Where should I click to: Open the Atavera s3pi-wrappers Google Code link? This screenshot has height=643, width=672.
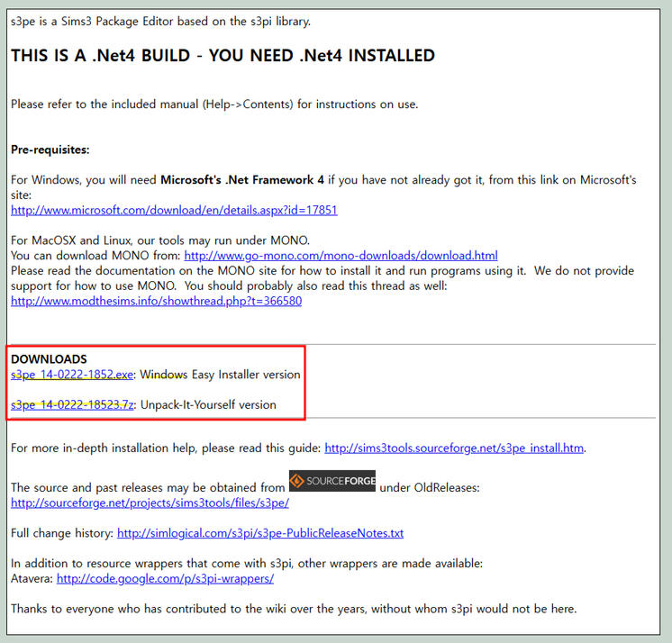pyautogui.click(x=165, y=578)
